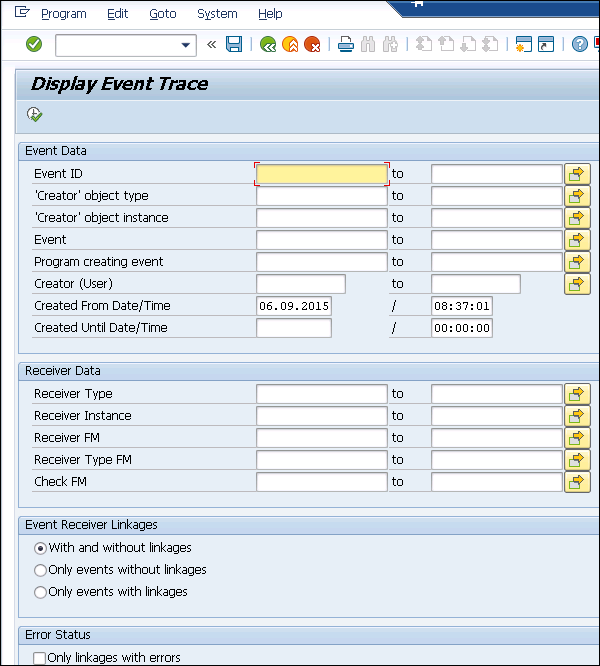600x666 pixels.
Task: Collapse the command field with the double chevron
Action: click(x=211, y=45)
